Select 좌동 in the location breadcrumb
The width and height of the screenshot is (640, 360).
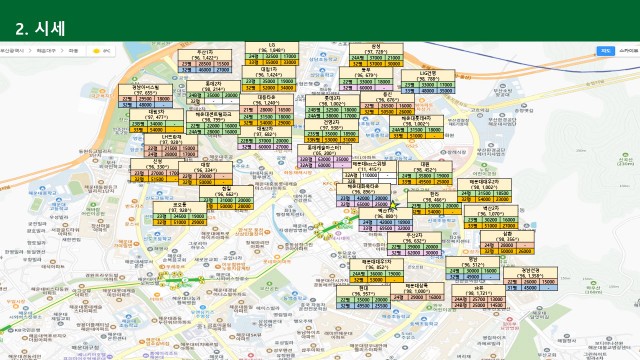click(x=73, y=51)
